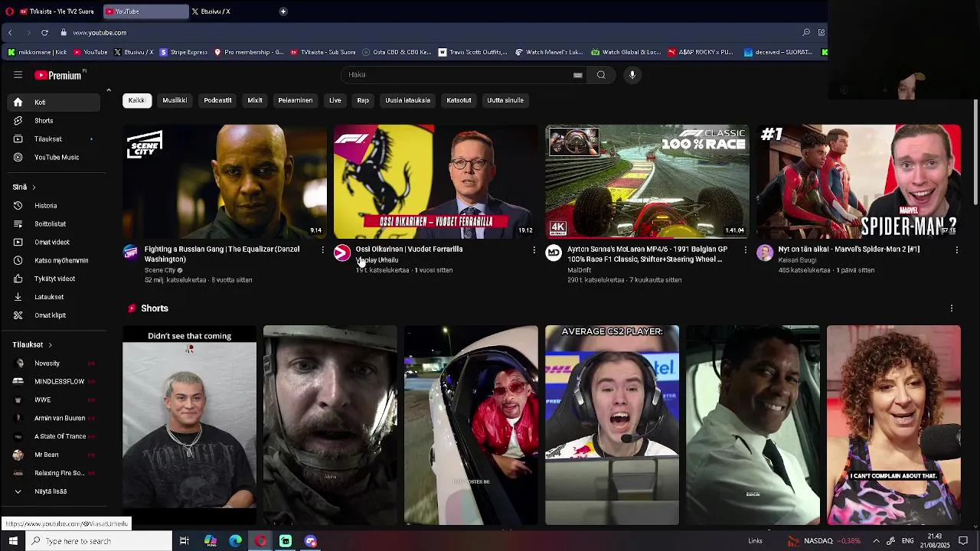Select the Pelaaminen filter chip

(x=296, y=100)
